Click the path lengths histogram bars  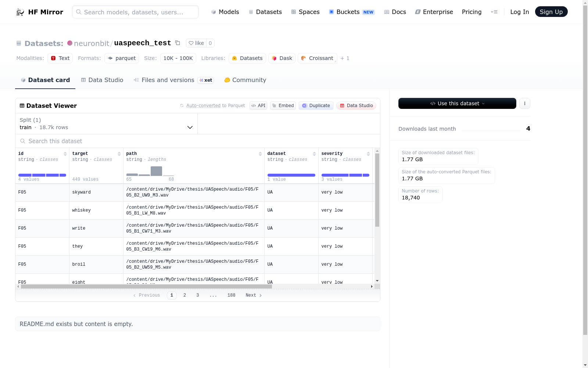click(x=150, y=171)
